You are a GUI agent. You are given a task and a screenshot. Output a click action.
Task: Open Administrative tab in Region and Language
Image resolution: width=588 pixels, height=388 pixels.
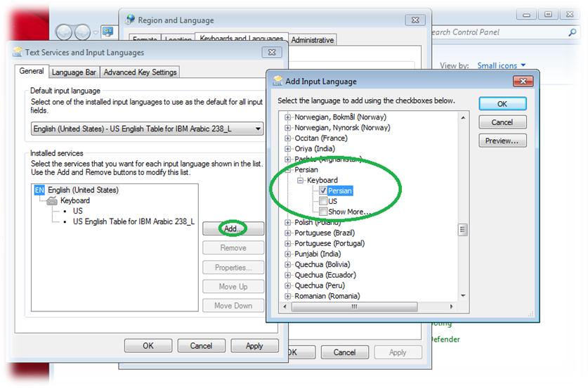pos(313,40)
